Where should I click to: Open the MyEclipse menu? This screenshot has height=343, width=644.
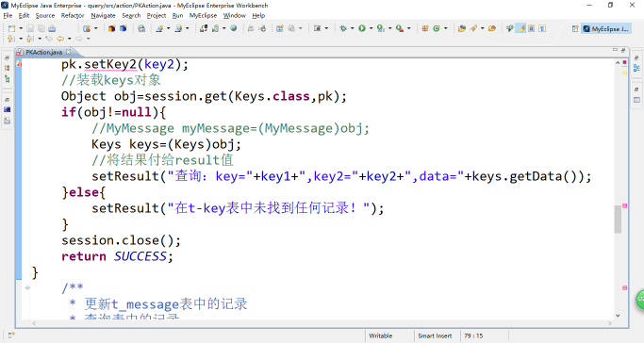[203, 16]
